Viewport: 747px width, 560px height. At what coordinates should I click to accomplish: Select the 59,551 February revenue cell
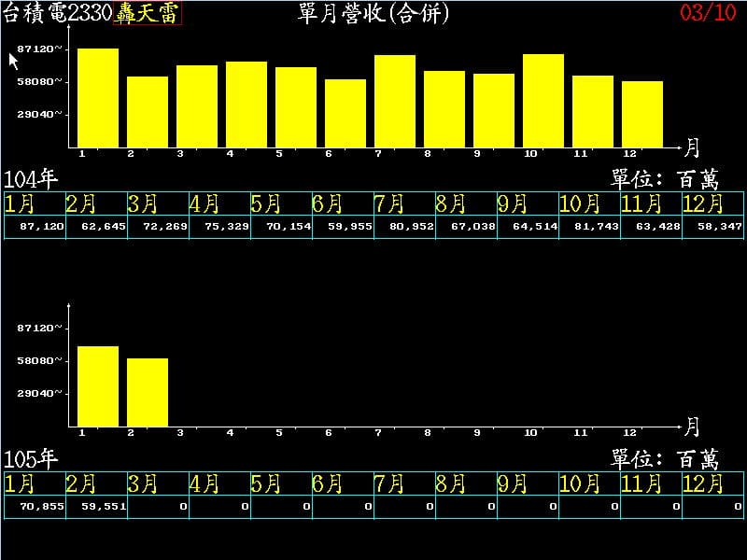(96, 506)
